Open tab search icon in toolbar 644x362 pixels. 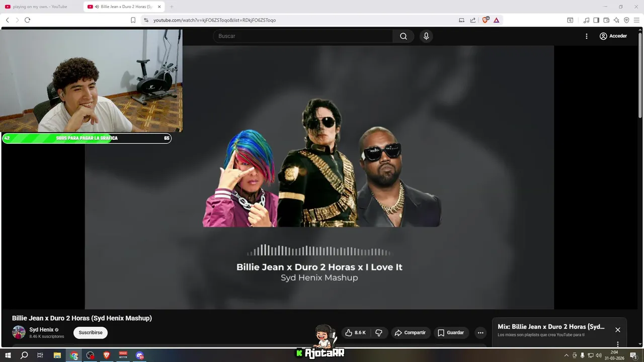coord(570,20)
